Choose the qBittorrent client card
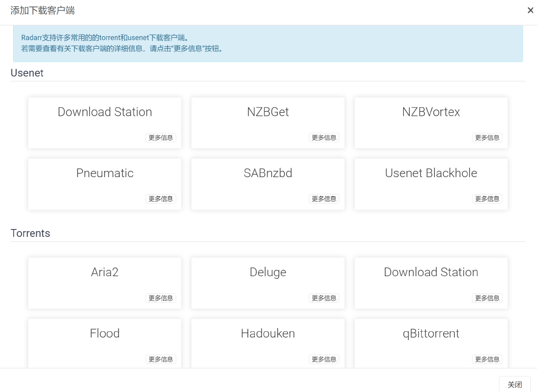 pyautogui.click(x=431, y=343)
